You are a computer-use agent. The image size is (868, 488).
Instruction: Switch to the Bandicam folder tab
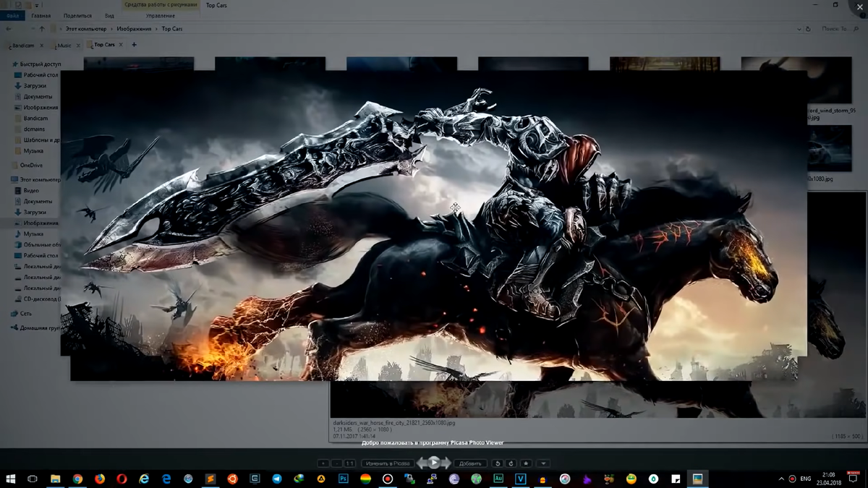(x=23, y=46)
